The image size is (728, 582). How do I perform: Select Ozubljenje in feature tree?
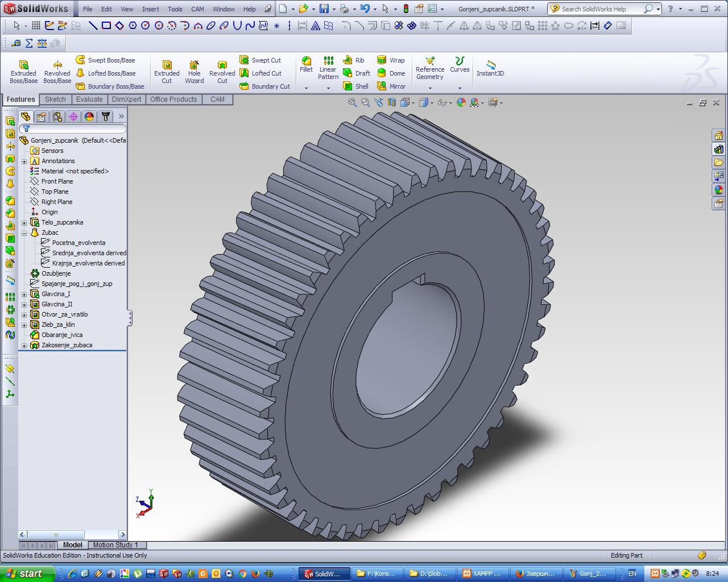51,273
